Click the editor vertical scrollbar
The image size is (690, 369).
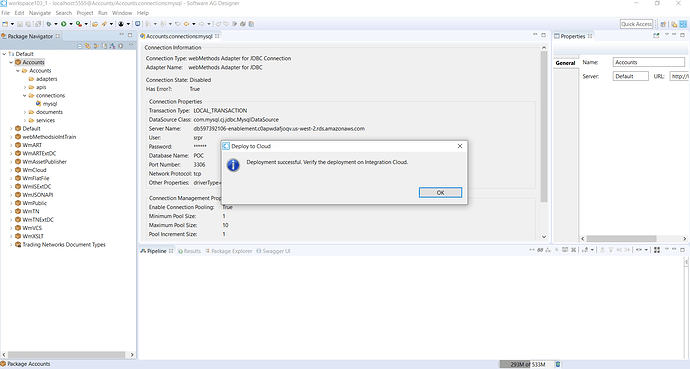[544, 127]
